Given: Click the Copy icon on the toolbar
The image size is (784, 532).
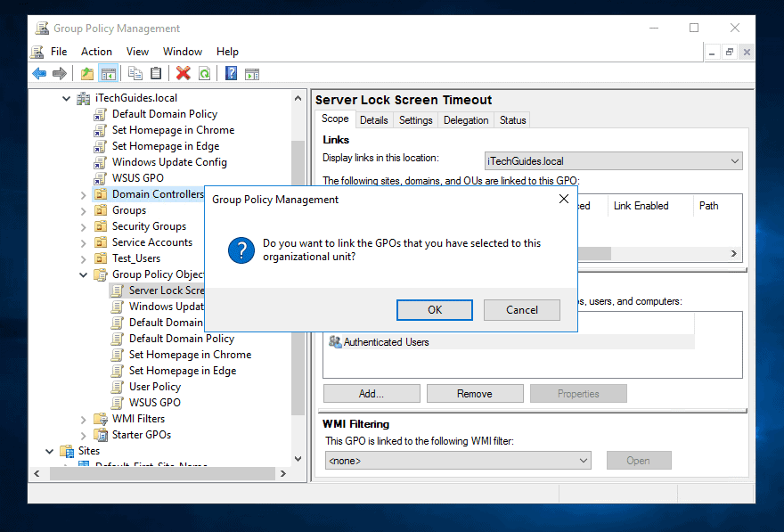Looking at the screenshot, I should click(135, 73).
